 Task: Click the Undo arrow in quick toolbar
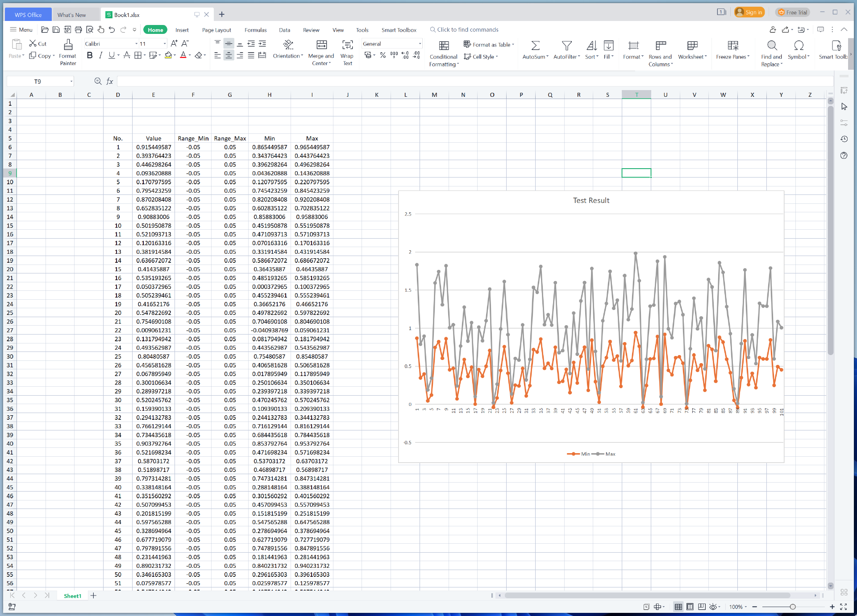[112, 30]
